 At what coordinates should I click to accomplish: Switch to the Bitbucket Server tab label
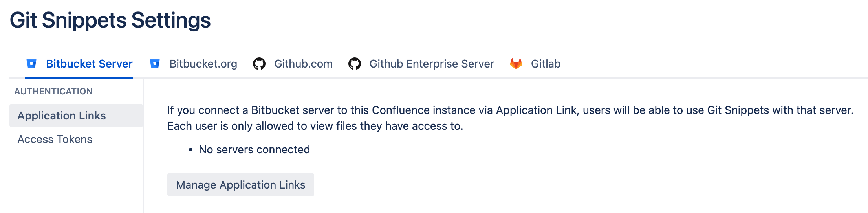tap(89, 64)
